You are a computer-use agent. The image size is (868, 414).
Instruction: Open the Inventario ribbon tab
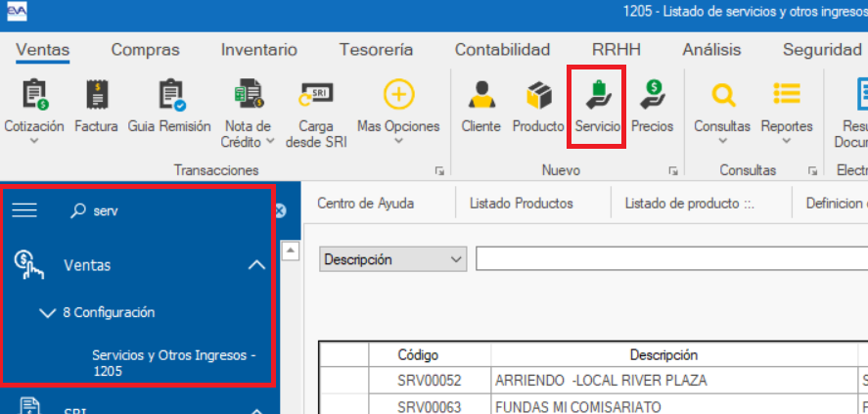pyautogui.click(x=258, y=50)
